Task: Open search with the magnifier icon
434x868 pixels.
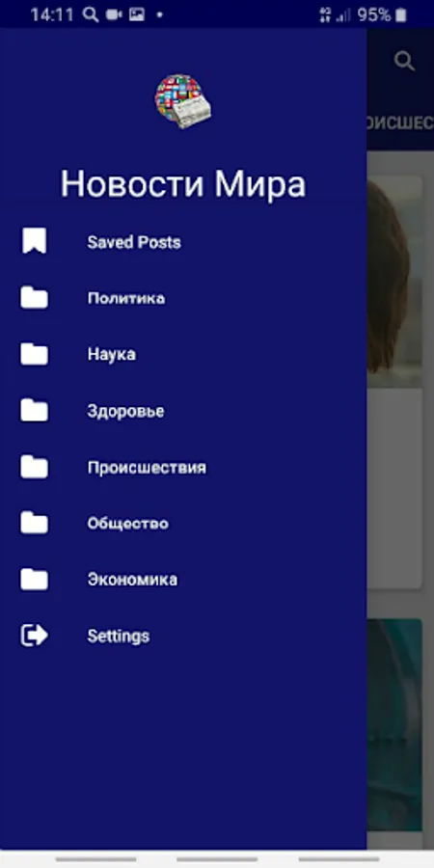Action: tap(404, 61)
